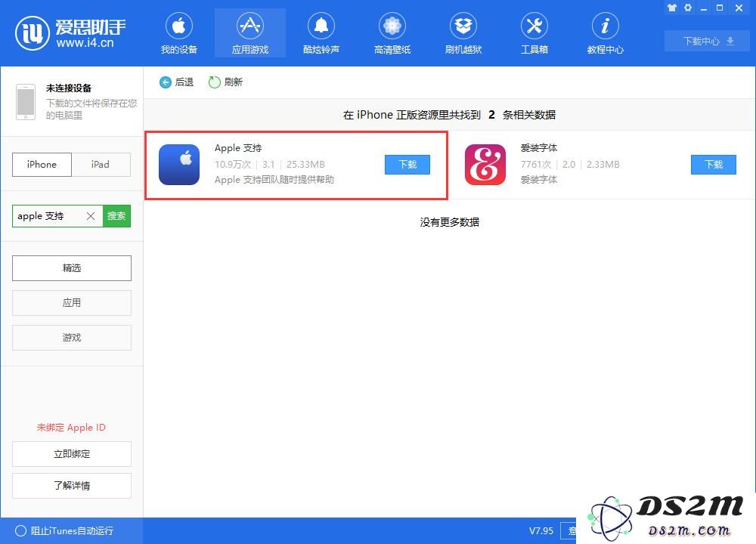Click the 未连接设备 label
756x544 pixels.
pyautogui.click(x=69, y=88)
